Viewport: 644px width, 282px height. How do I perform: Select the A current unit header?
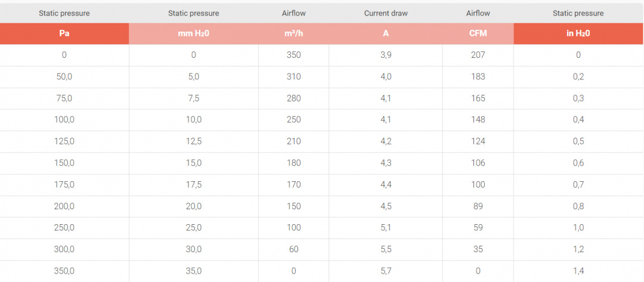point(386,33)
